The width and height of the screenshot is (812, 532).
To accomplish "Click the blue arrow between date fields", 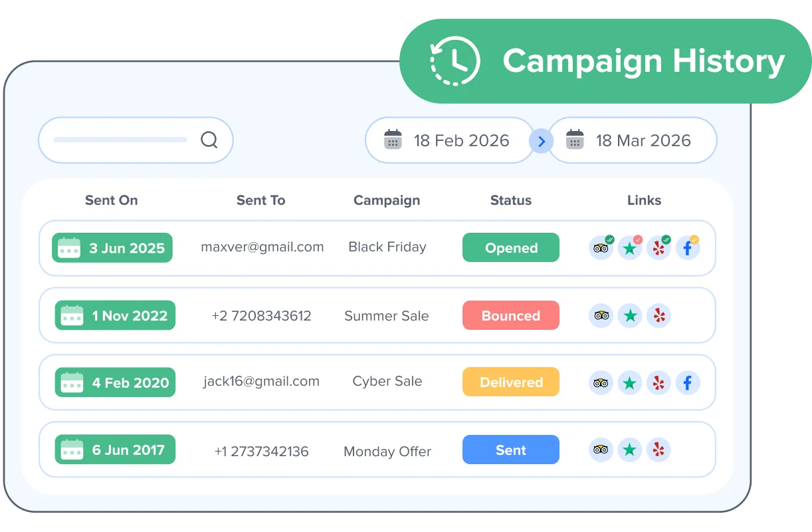I will click(542, 141).
